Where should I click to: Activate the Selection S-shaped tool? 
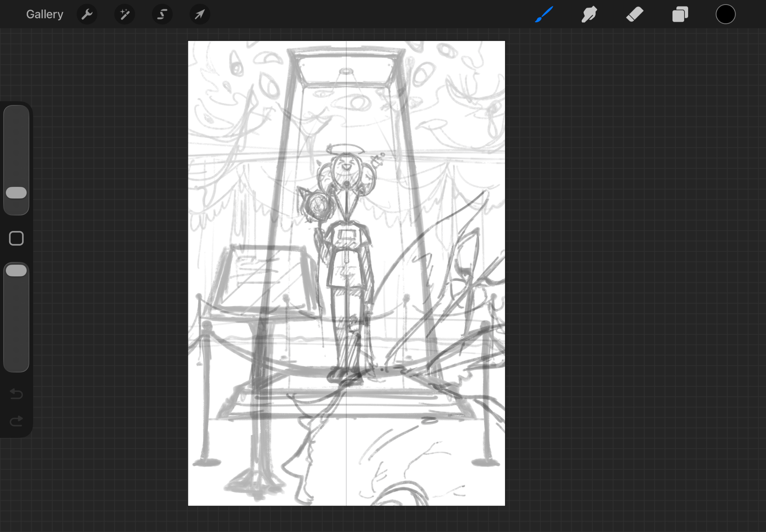[x=162, y=15]
